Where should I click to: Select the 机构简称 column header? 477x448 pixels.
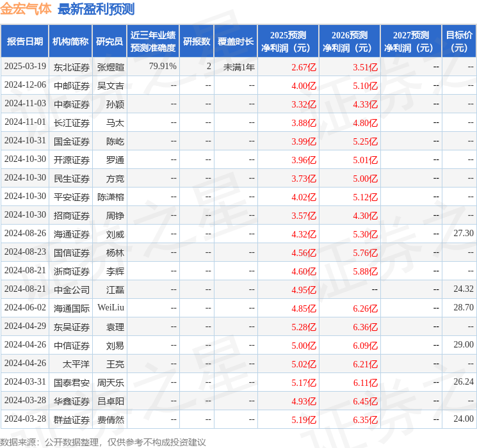(x=70, y=42)
